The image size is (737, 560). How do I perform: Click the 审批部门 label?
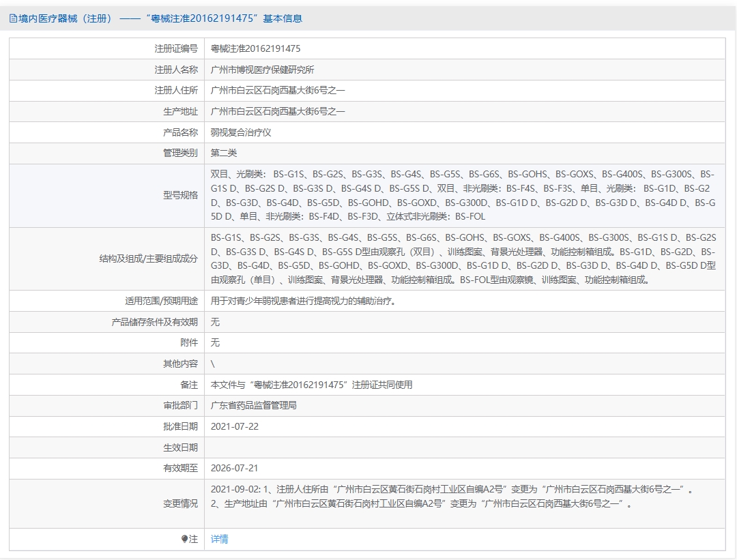pos(180,406)
